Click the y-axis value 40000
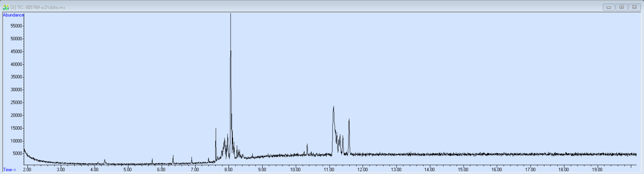 16,64
